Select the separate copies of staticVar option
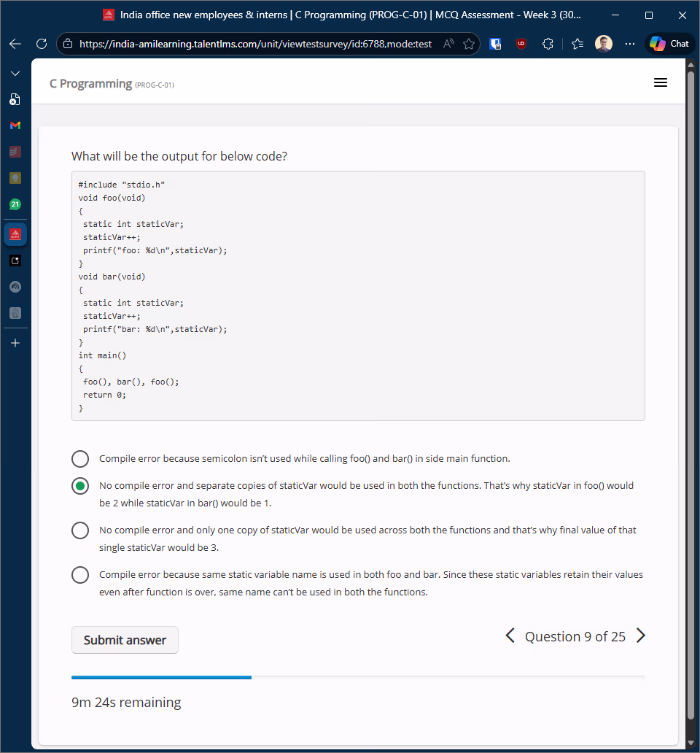The height and width of the screenshot is (753, 700). pyautogui.click(x=80, y=486)
